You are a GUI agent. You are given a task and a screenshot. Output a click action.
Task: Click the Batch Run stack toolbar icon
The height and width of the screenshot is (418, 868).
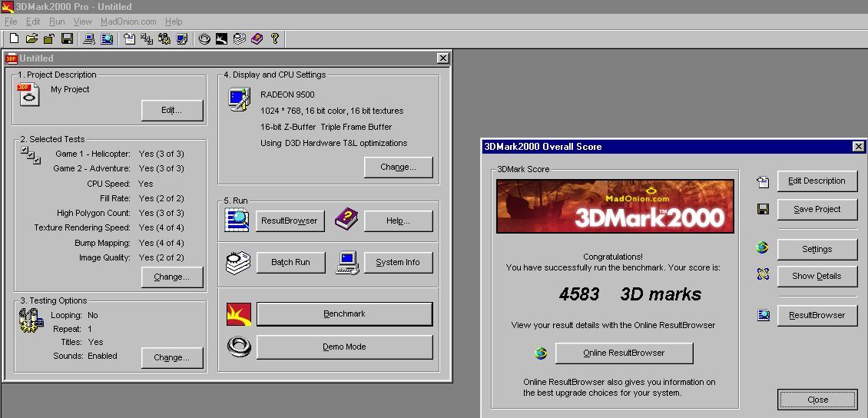click(239, 38)
